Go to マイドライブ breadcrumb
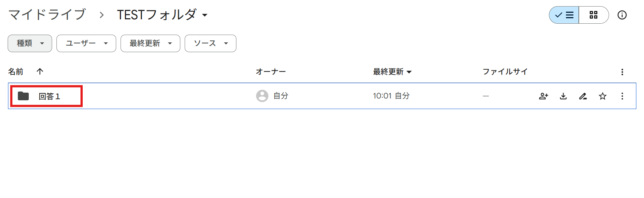The width and height of the screenshot is (644, 198). point(47,15)
